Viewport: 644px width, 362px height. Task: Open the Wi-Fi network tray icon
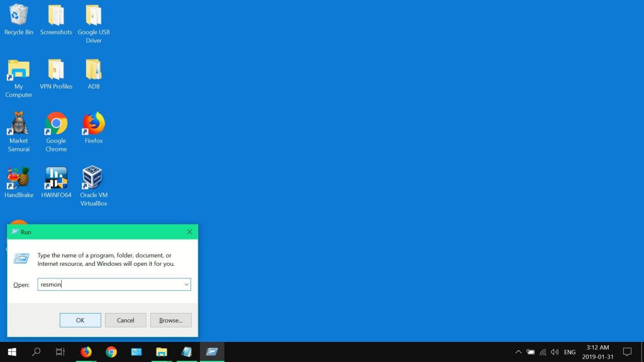click(543, 352)
